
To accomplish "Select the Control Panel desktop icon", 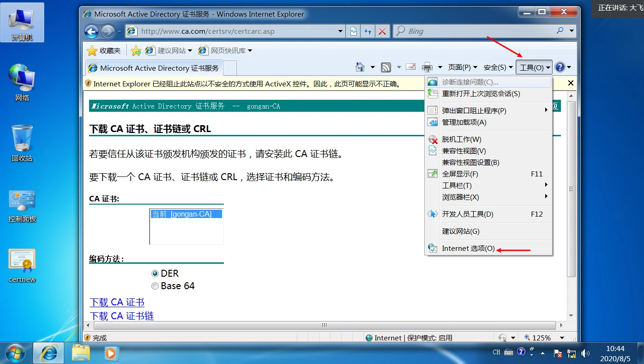I will [22, 206].
